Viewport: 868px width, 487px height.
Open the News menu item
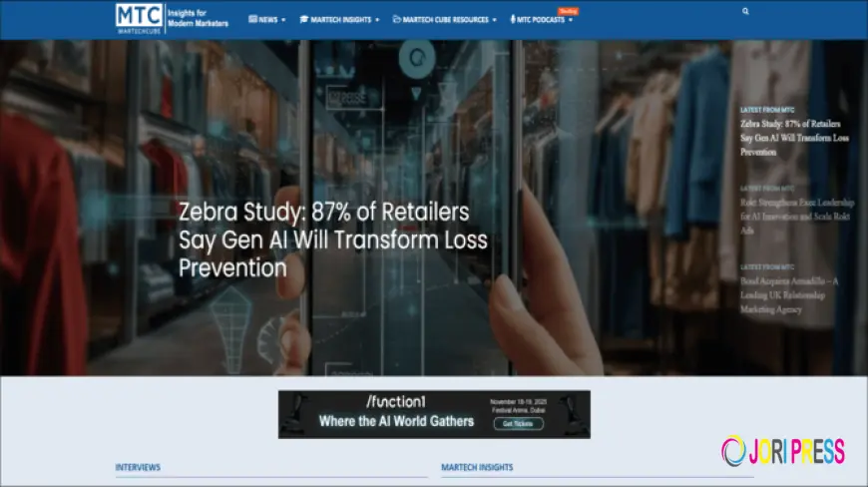pyautogui.click(x=268, y=19)
